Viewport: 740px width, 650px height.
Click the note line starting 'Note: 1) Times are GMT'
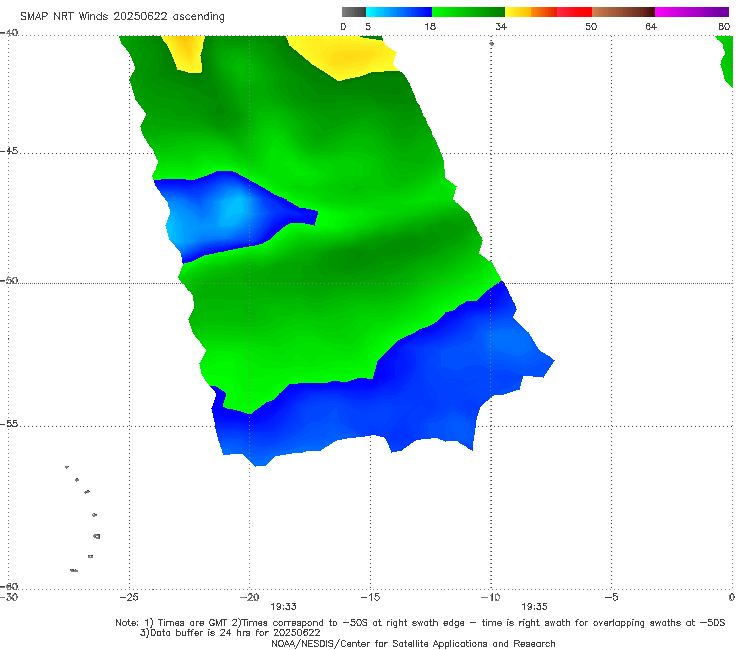pos(420,623)
